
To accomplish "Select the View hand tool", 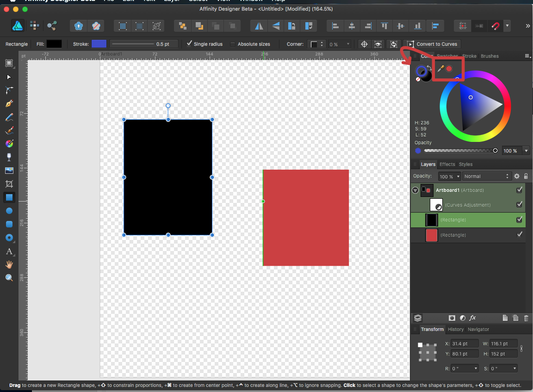I will click(9, 264).
